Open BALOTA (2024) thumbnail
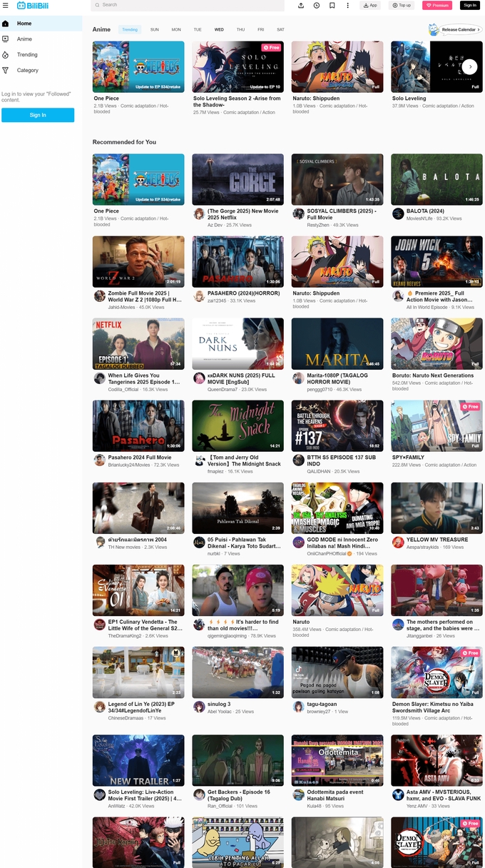The height and width of the screenshot is (868, 485). (x=436, y=179)
